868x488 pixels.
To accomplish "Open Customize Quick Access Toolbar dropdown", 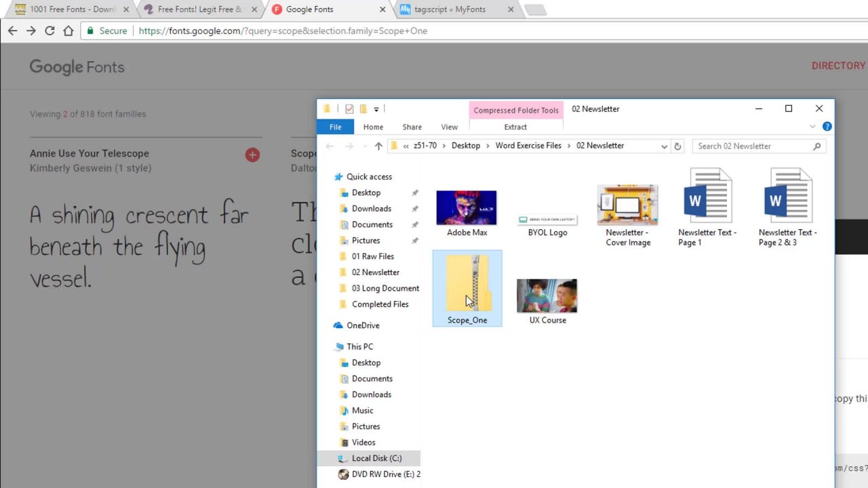I will coord(376,109).
